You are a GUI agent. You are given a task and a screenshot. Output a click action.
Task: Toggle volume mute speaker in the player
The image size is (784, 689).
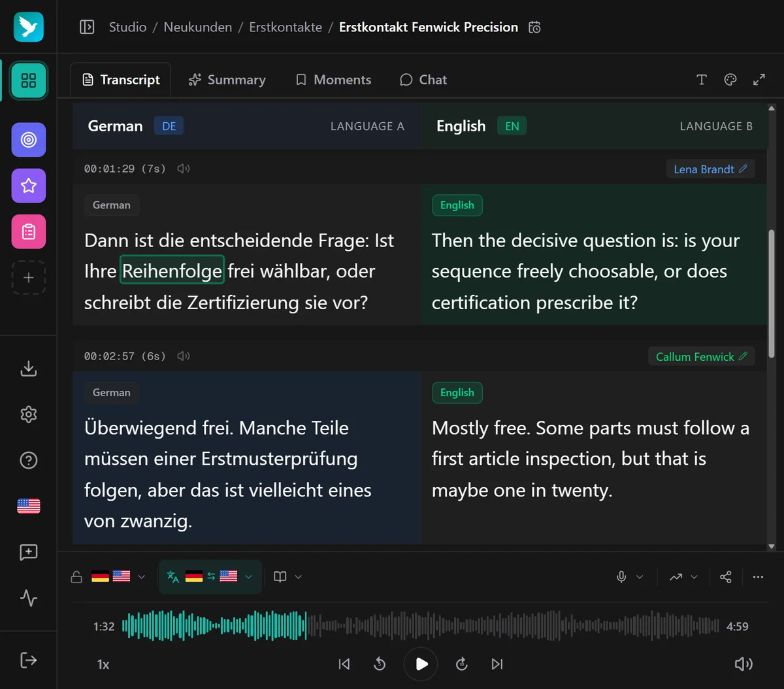743,664
